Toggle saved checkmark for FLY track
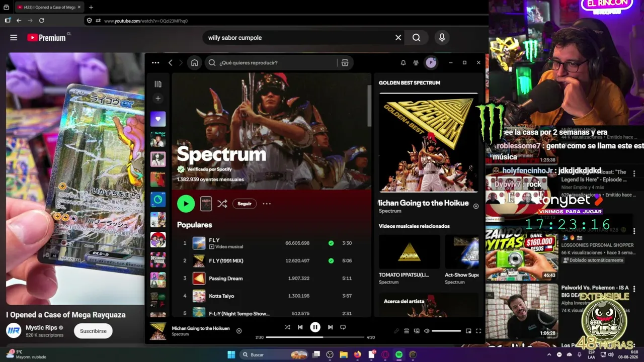The image size is (644, 362). point(331,243)
